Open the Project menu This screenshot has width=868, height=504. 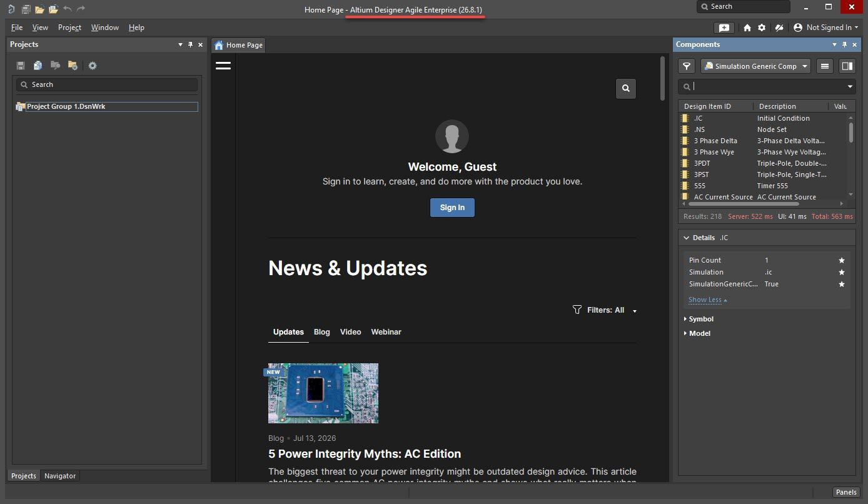click(69, 28)
